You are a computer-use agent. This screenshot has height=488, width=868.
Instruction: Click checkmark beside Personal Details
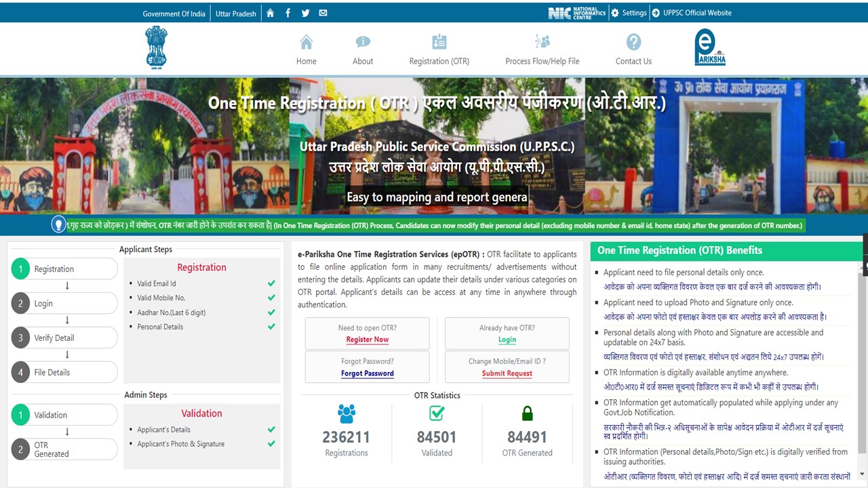[x=271, y=327]
